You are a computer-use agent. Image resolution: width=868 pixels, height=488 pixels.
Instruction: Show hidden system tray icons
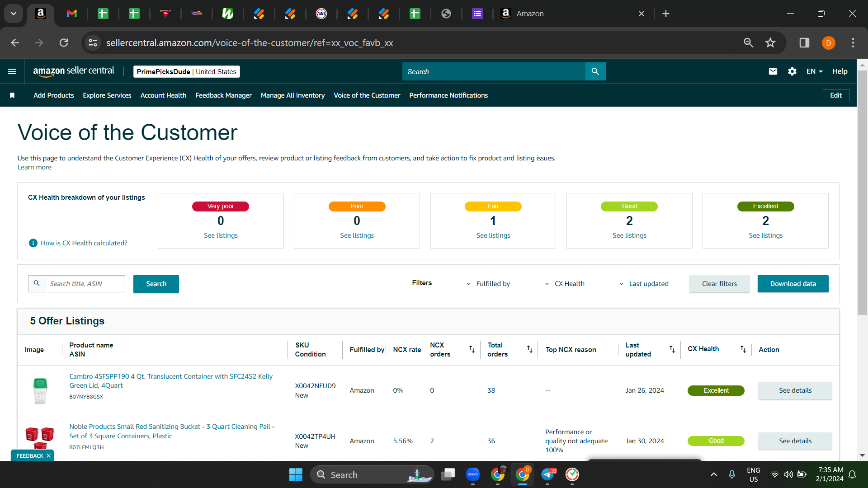[713, 474]
